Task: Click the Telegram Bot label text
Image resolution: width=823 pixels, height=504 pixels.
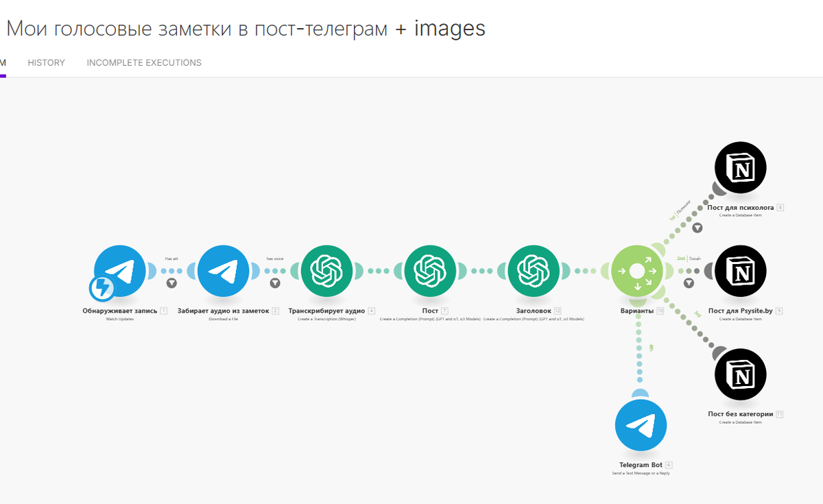Action: pos(641,465)
